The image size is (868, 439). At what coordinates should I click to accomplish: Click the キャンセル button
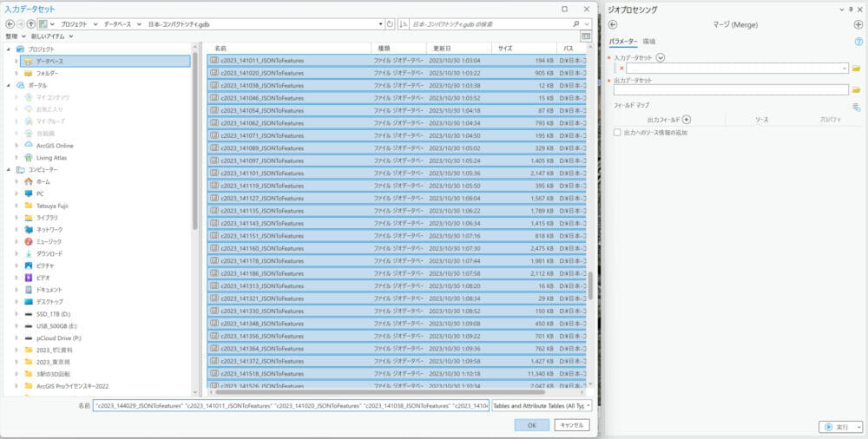coord(572,425)
